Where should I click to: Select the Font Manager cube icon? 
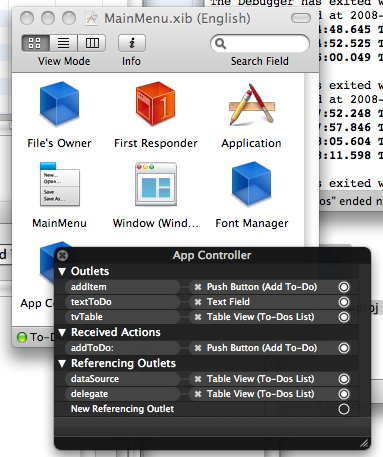coord(252,183)
